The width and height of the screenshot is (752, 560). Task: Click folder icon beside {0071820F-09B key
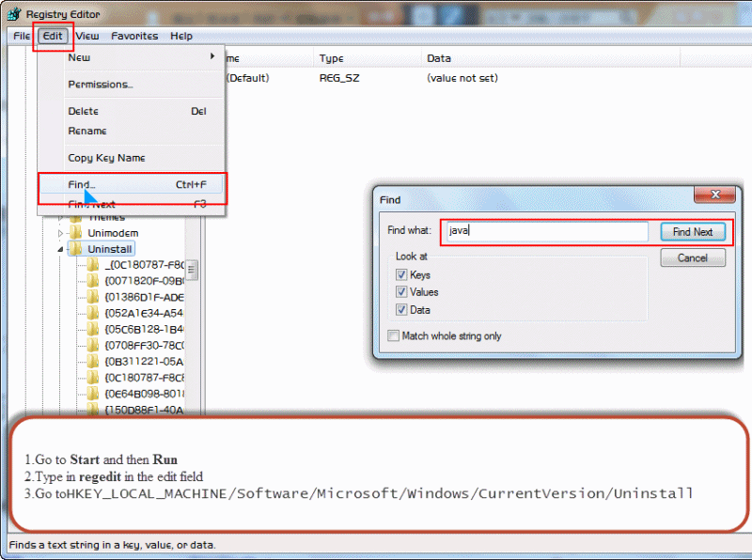click(92, 281)
